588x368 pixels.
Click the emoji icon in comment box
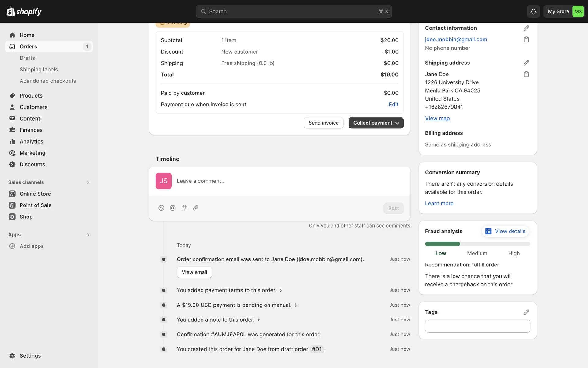tap(161, 208)
